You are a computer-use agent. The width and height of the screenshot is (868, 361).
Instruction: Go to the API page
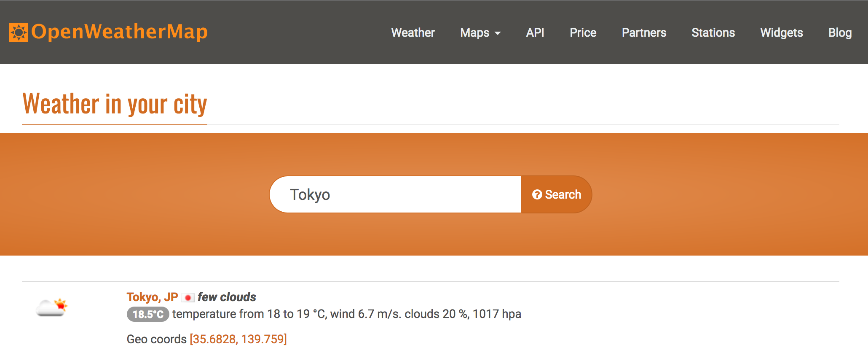[x=535, y=32]
